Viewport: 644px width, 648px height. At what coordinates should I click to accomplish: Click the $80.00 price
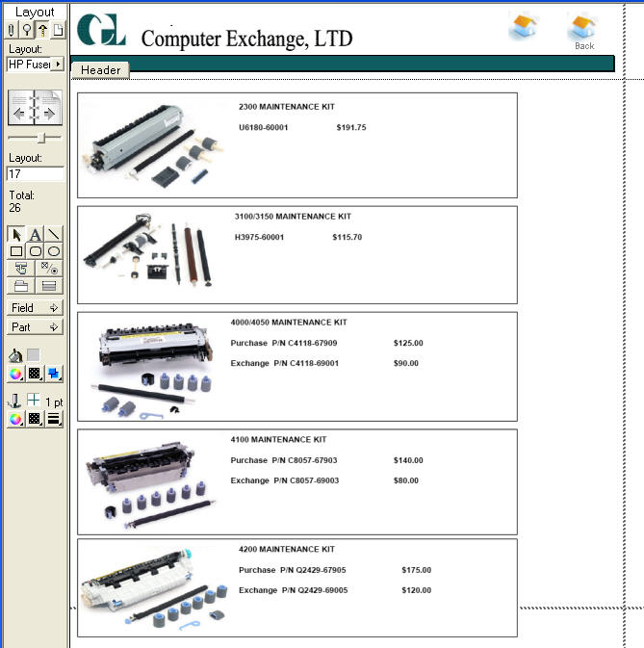pos(405,480)
